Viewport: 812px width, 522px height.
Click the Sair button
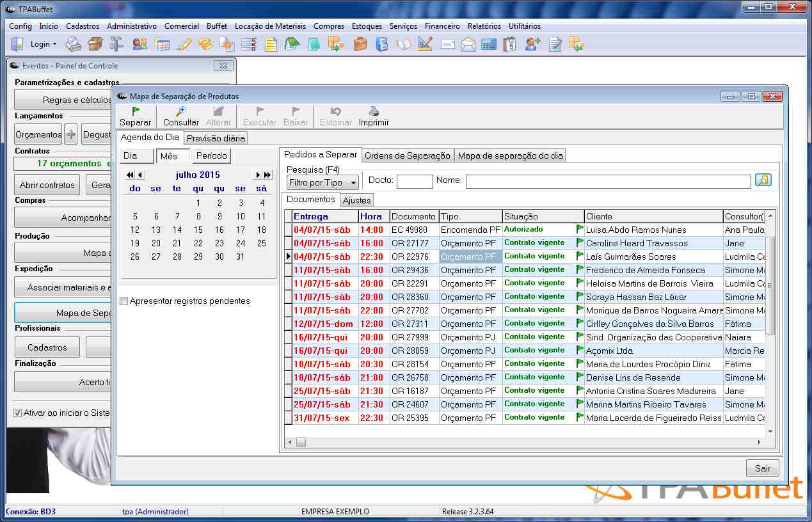[x=762, y=468]
